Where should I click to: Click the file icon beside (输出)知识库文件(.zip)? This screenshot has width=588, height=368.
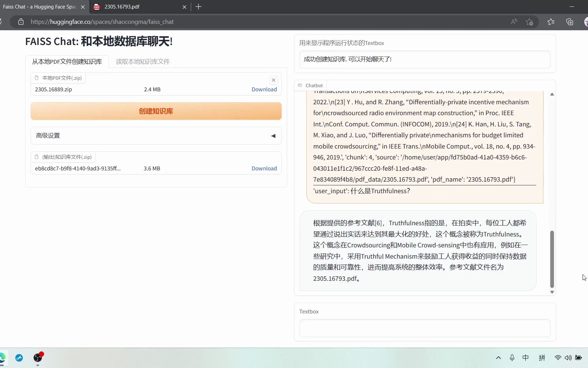[37, 157]
